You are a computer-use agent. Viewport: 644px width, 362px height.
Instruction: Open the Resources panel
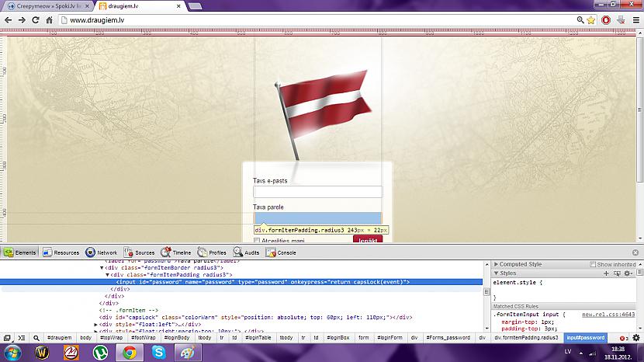point(61,252)
